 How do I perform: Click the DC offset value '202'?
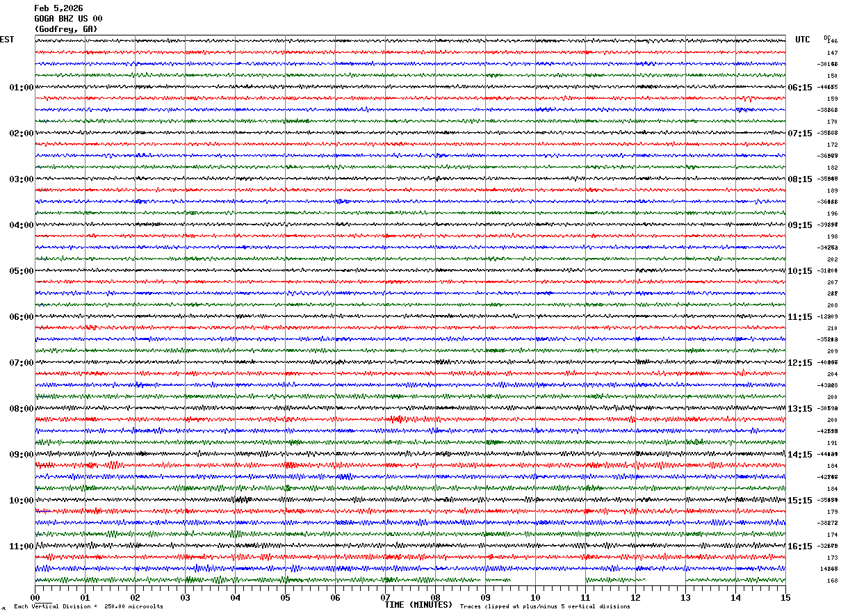(x=832, y=259)
